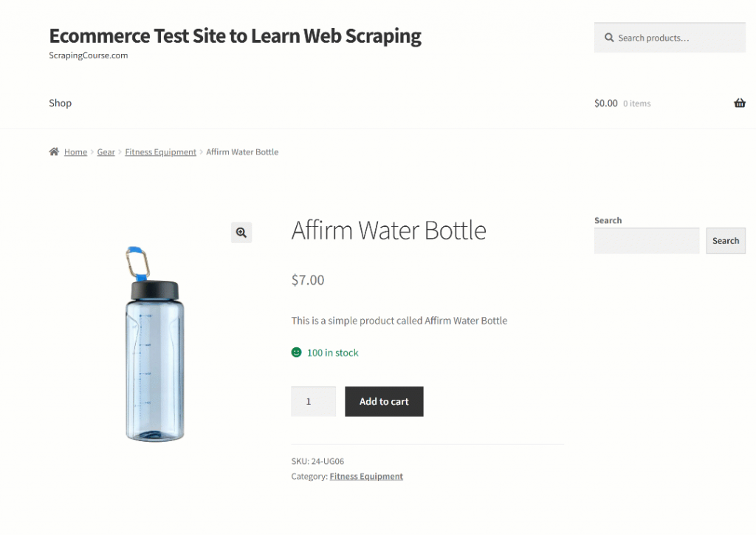Click the home icon in breadcrumb
Screen dimensions: 756x535
(x=54, y=152)
